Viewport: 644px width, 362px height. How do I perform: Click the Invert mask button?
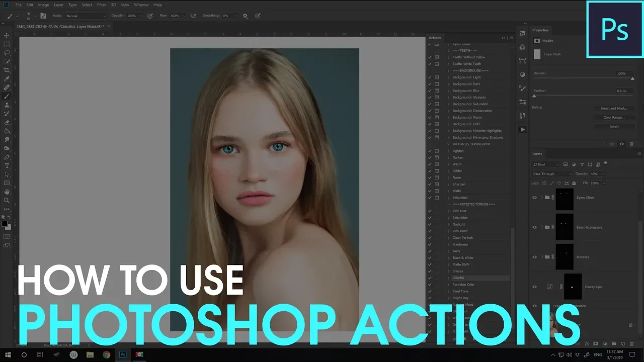[614, 126]
